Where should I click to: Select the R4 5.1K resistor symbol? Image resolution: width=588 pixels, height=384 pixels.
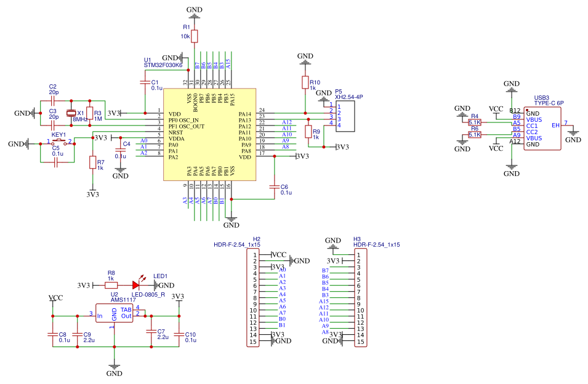[x=475, y=122]
